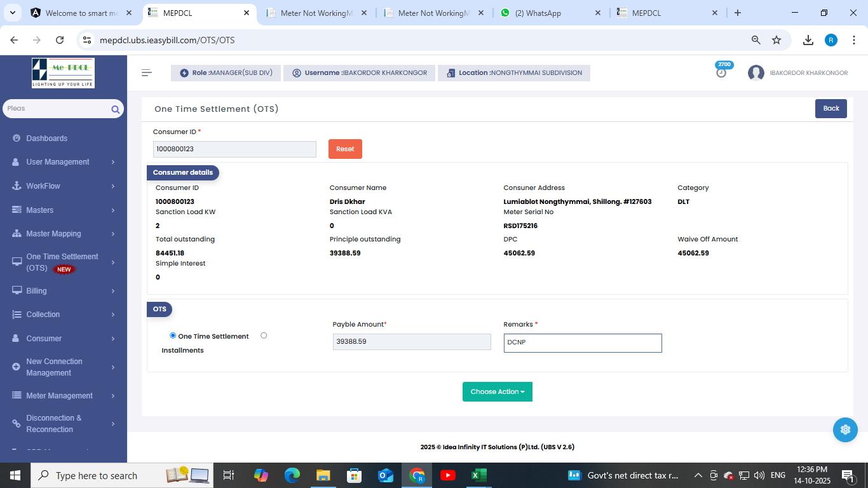This screenshot has width=868, height=488.
Task: Expand the Billing sidebar menu
Action: coord(64,291)
